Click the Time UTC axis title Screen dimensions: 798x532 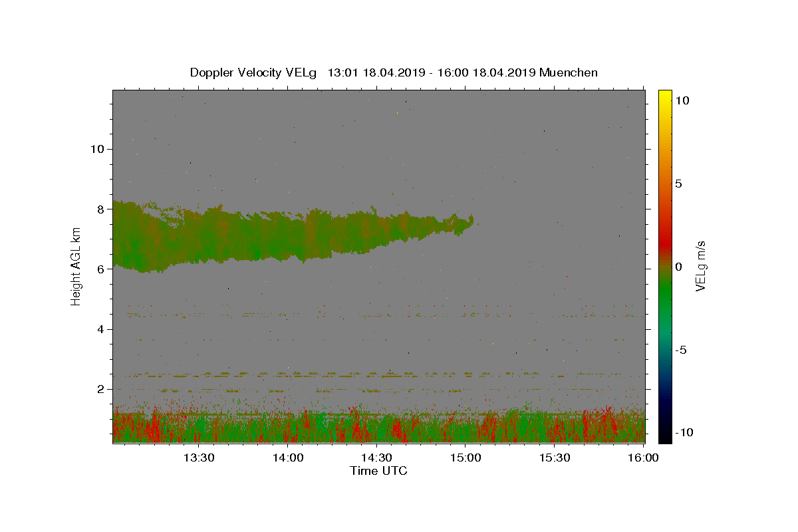click(378, 471)
